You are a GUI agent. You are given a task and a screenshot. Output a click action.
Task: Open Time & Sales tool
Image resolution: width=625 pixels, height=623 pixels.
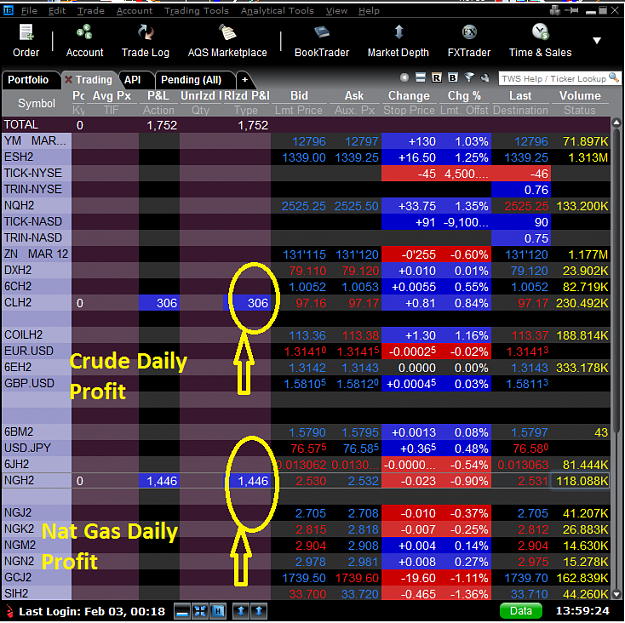tap(540, 41)
